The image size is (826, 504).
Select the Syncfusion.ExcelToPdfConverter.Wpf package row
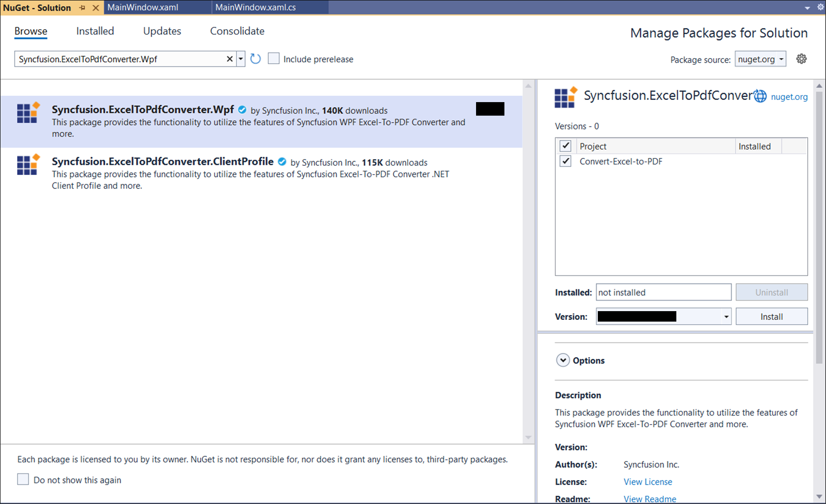[x=261, y=121]
